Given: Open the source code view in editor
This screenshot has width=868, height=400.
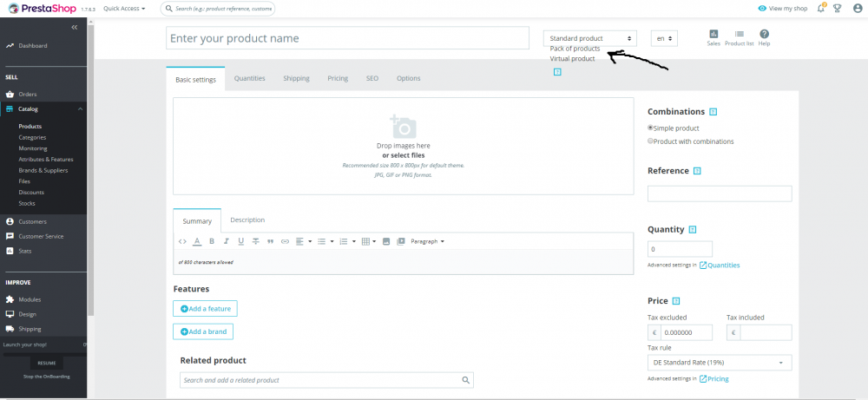Looking at the screenshot, I should pyautogui.click(x=182, y=241).
